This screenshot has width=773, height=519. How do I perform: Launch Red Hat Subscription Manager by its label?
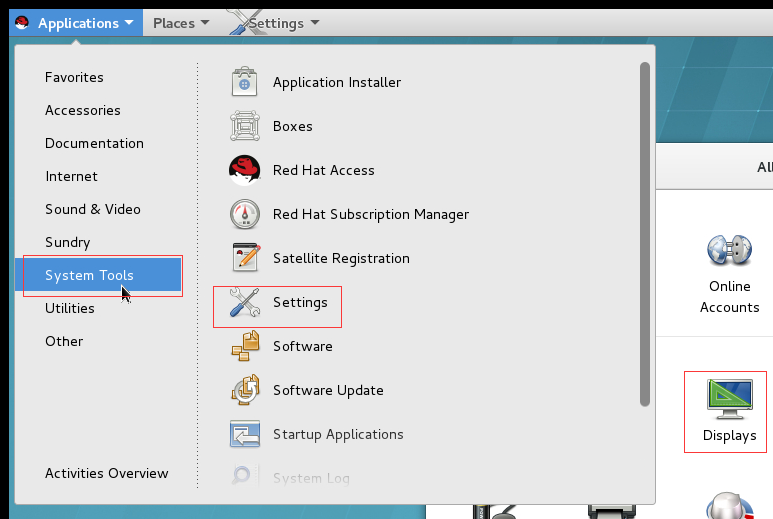pyautogui.click(x=371, y=214)
